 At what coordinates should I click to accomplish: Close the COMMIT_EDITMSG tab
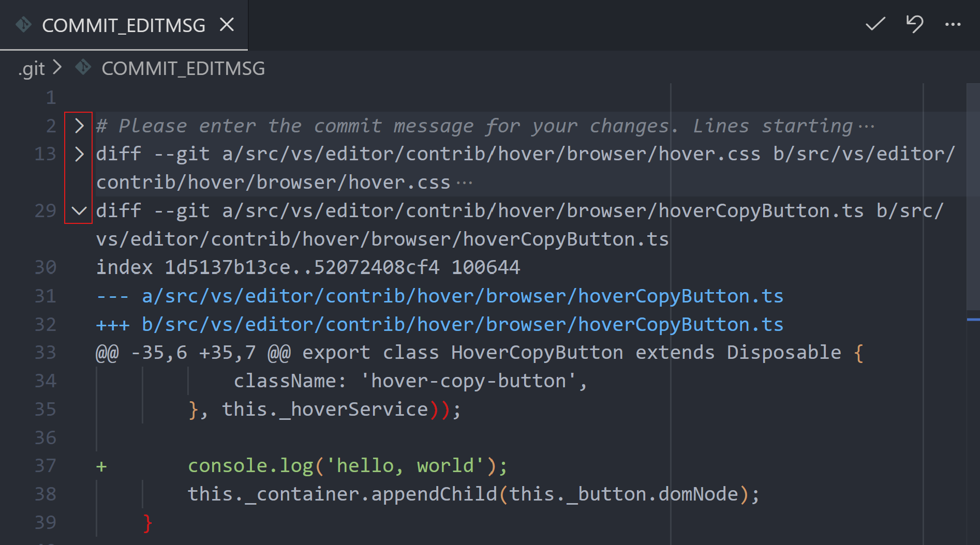tap(227, 24)
